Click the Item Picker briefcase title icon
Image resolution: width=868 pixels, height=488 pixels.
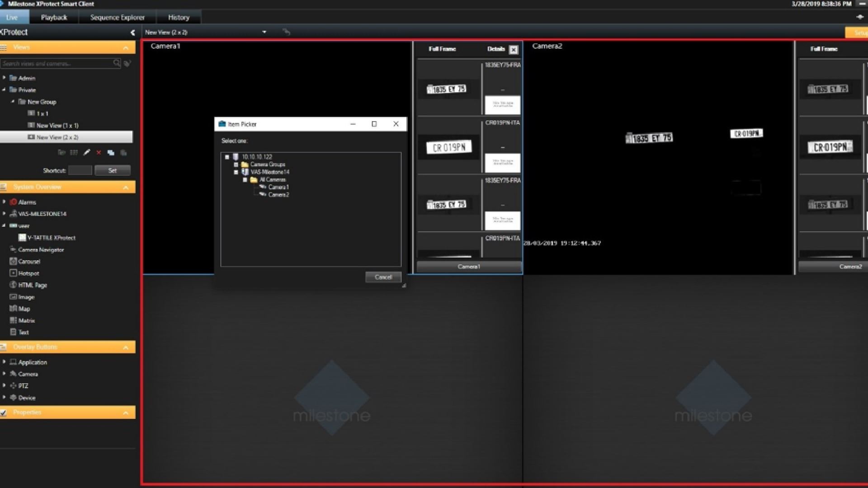click(x=222, y=124)
